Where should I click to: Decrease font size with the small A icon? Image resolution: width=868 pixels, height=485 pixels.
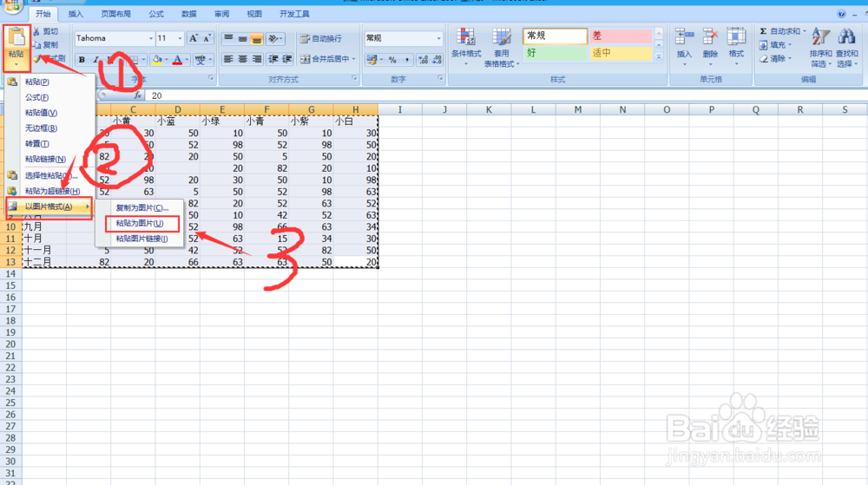click(x=207, y=38)
